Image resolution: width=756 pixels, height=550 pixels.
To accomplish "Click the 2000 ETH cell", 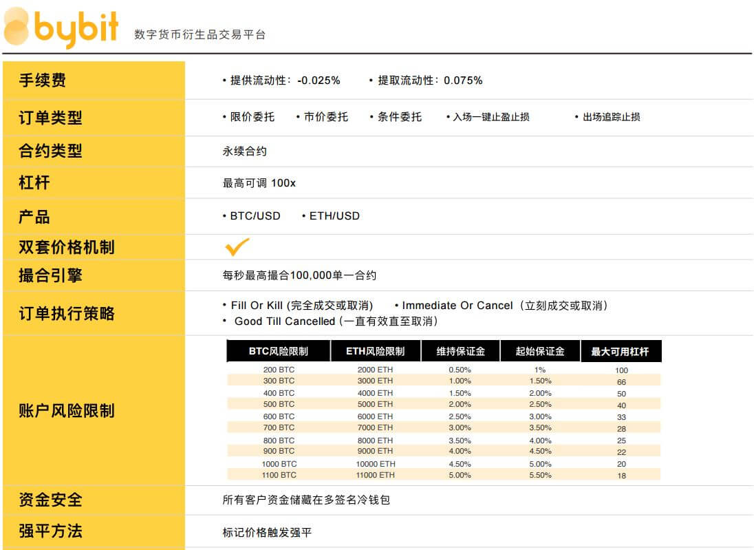I will pyautogui.click(x=375, y=370).
